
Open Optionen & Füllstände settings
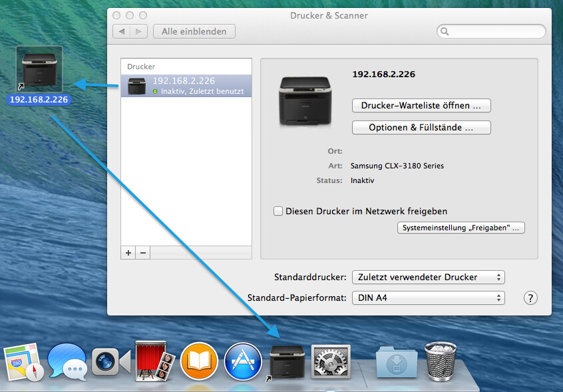click(x=421, y=127)
